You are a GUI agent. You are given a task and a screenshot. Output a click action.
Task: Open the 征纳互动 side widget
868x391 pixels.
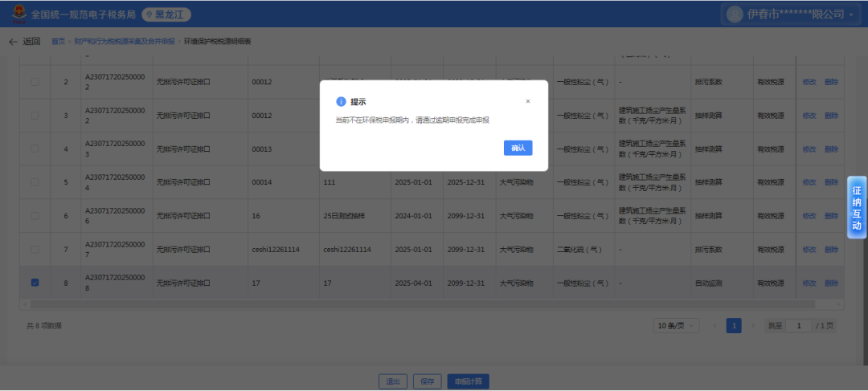click(x=857, y=209)
